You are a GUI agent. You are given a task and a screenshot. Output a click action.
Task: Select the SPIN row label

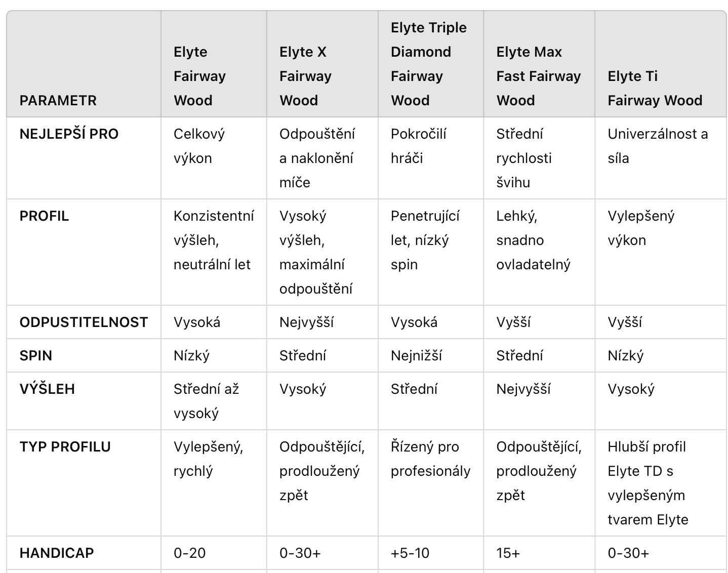click(36, 355)
